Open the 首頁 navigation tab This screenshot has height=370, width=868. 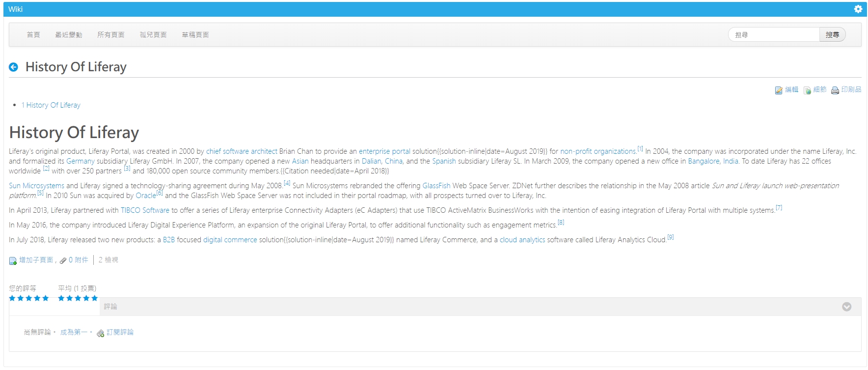(33, 35)
